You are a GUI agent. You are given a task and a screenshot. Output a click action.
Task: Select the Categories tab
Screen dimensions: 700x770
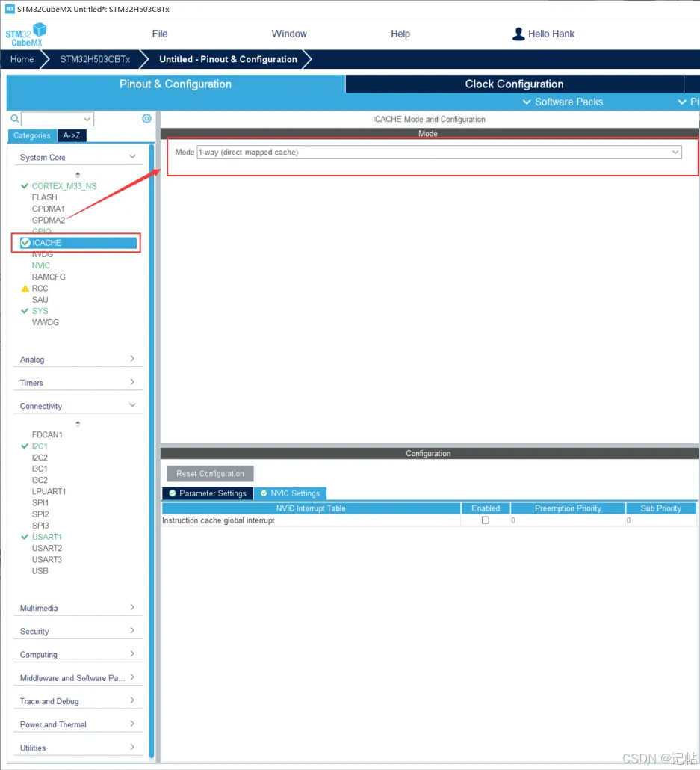tap(32, 135)
